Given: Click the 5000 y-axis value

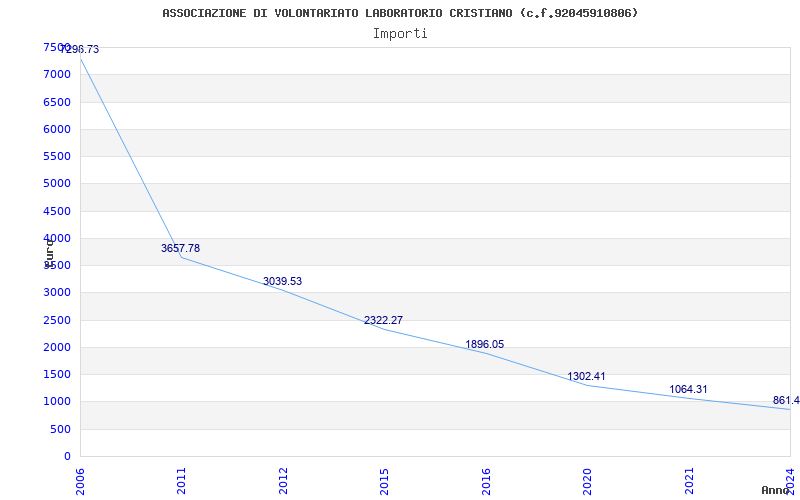Looking at the screenshot, I should [x=57, y=183].
